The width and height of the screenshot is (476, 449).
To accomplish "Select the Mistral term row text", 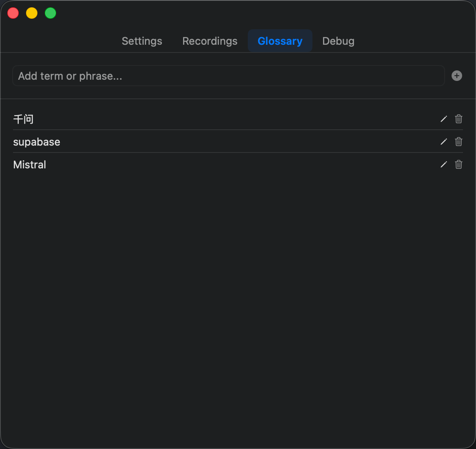I will click(30, 165).
